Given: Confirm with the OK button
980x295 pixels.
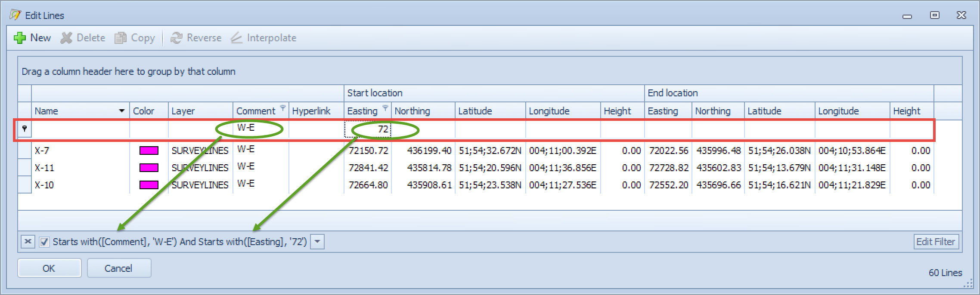Looking at the screenshot, I should point(49,268).
